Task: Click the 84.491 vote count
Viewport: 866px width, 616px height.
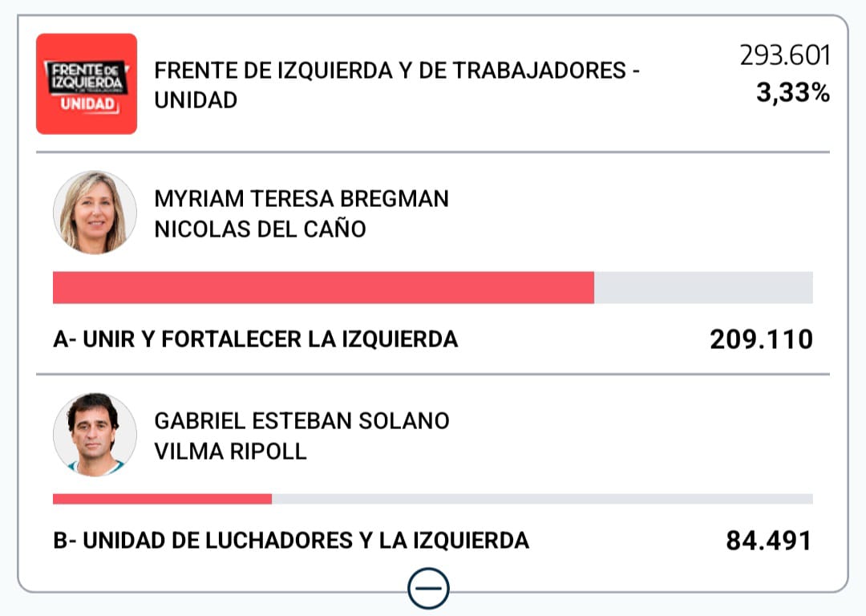Action: coord(768,541)
